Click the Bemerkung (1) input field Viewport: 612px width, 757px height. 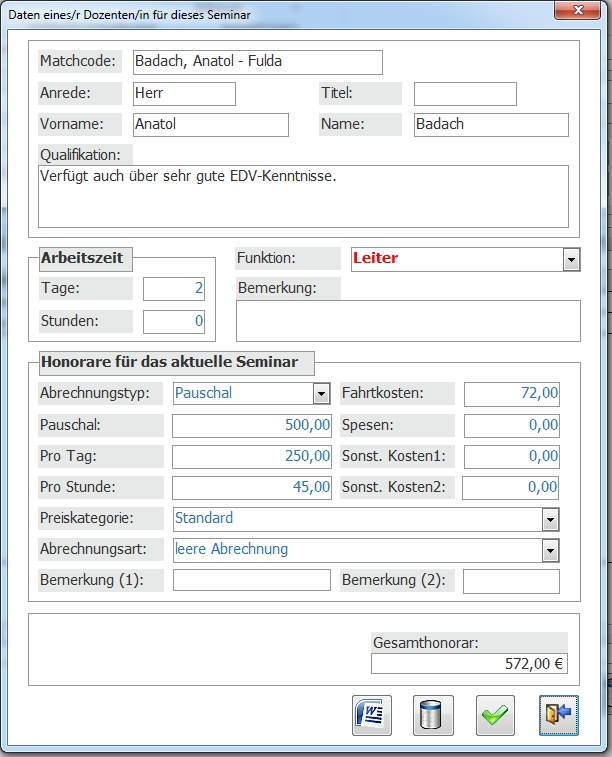(x=251, y=581)
